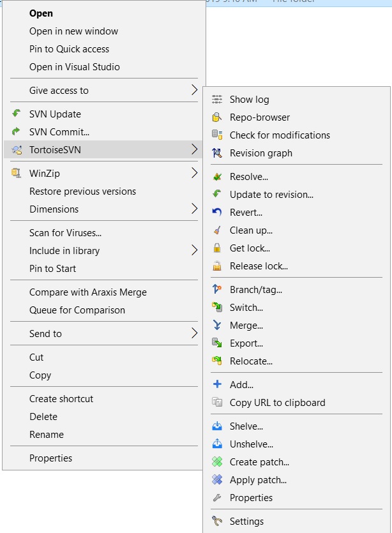Viewport: 392px width, 533px height.
Task: Click the Show log text label
Action: coord(249,99)
